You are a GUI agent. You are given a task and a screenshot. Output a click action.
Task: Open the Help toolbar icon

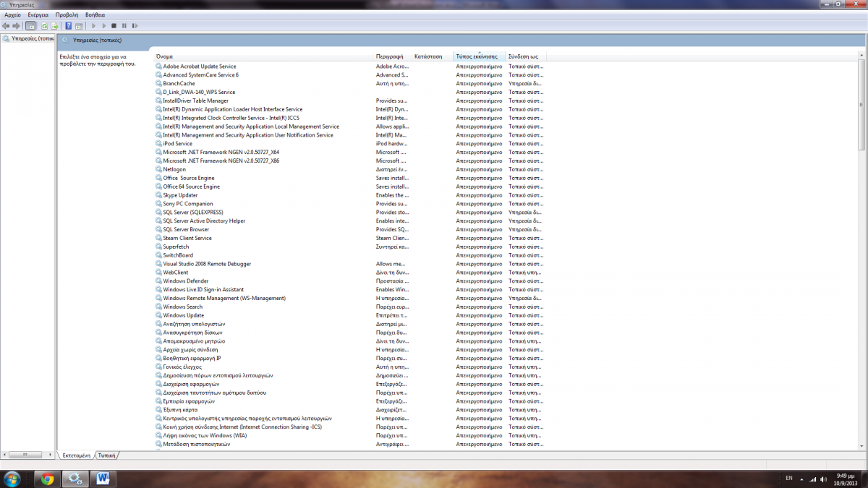(69, 25)
